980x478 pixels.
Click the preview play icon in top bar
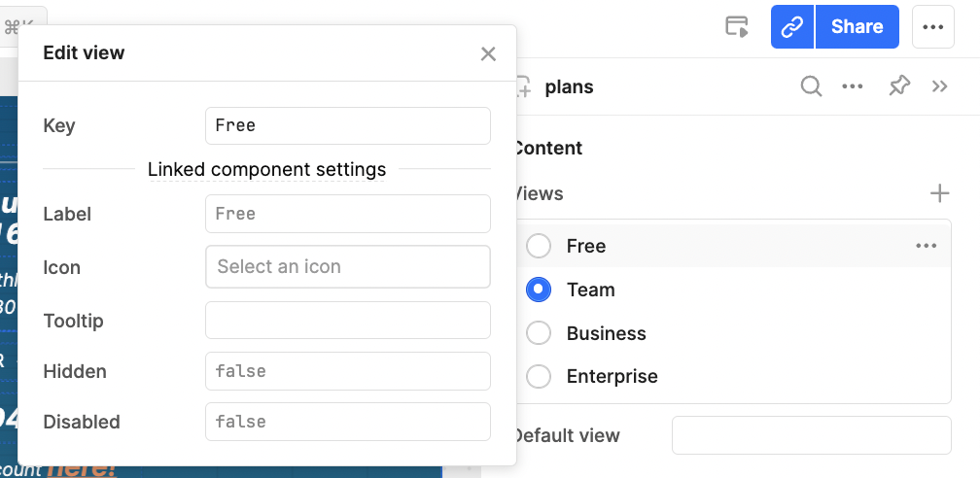(737, 27)
